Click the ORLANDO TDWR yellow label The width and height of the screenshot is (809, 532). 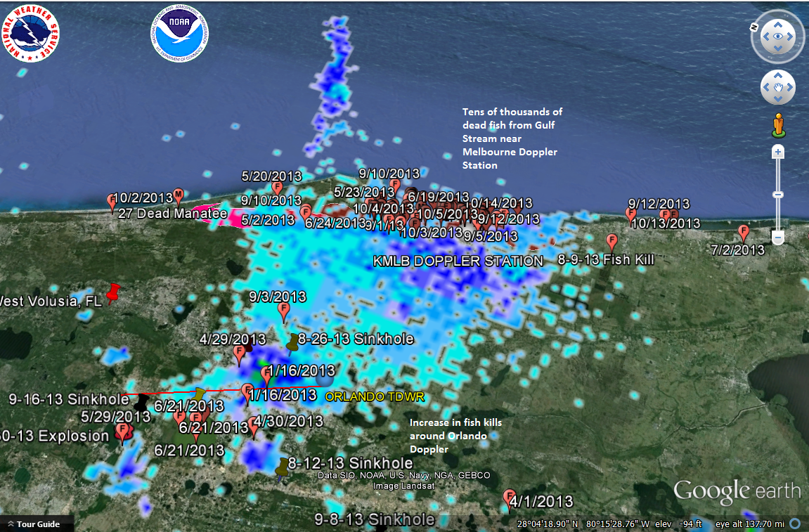point(375,396)
